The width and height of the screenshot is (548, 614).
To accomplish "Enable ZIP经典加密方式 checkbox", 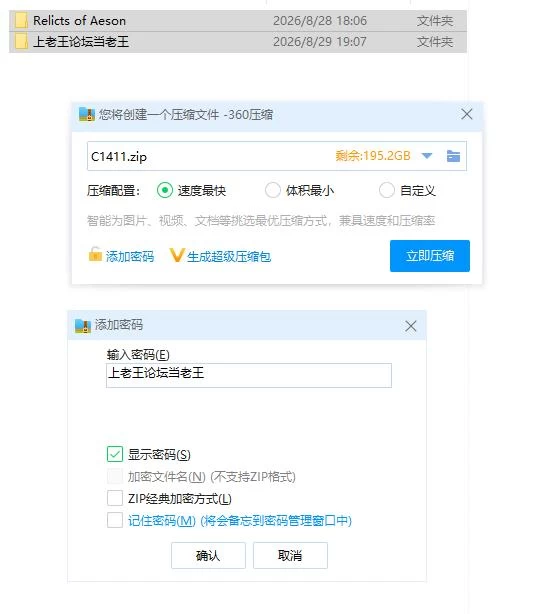I will tap(115, 498).
